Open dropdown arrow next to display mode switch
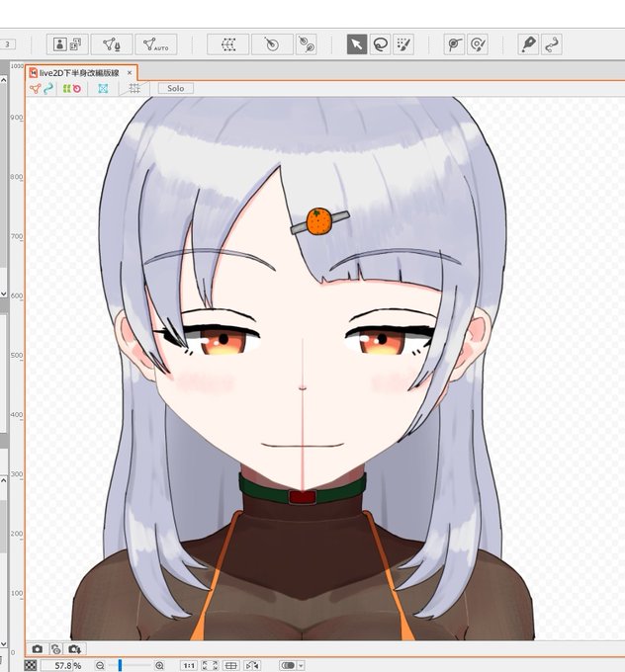Image resolution: width=625 pixels, height=672 pixels. pyautogui.click(x=301, y=665)
